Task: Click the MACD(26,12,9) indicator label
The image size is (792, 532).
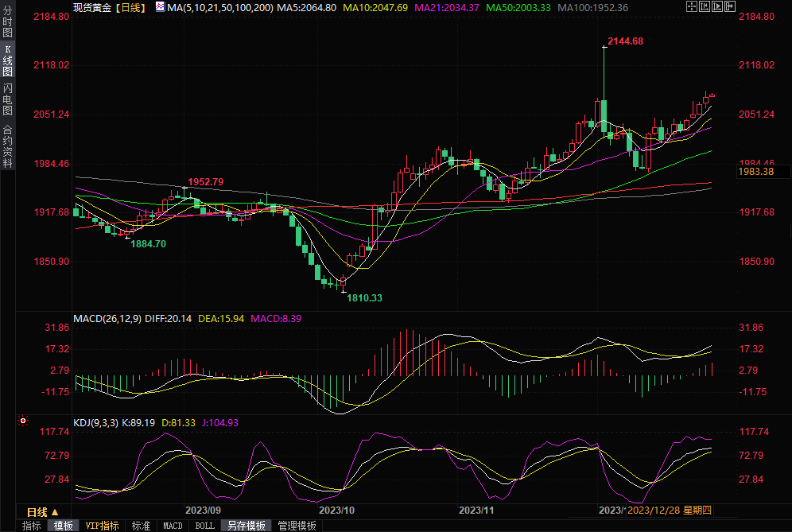Action: [107, 318]
